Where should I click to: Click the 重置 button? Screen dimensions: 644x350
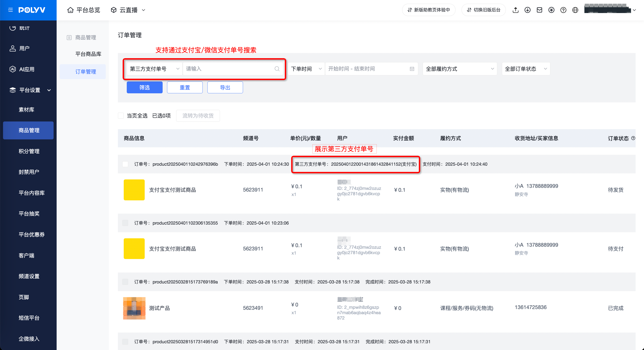coord(185,87)
